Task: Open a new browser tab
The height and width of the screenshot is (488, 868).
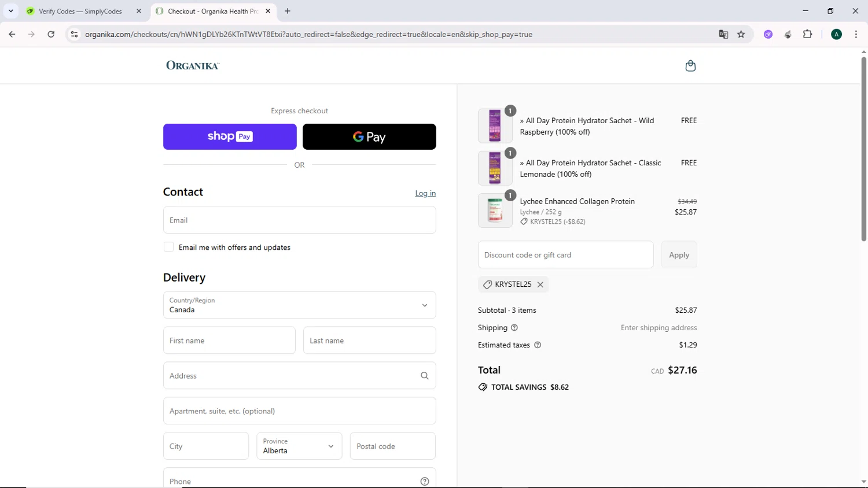Action: [288, 11]
